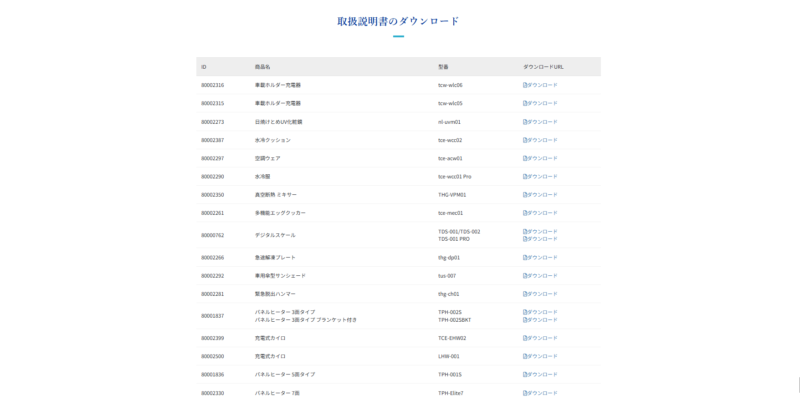Click the document icon for thg-dp01 manual
The image size is (800, 400).
tap(525, 257)
